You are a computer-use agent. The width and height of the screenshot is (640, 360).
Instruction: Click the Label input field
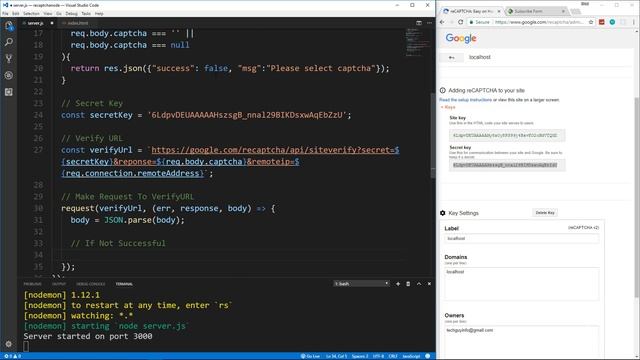(522, 239)
